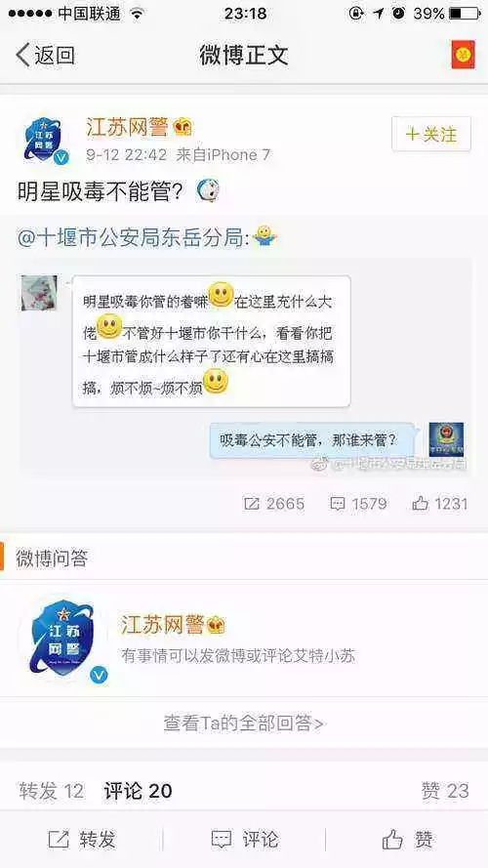Viewport: 488px width, 868px height.
Task: Switch to the 转发 12 tab
Action: point(52,791)
